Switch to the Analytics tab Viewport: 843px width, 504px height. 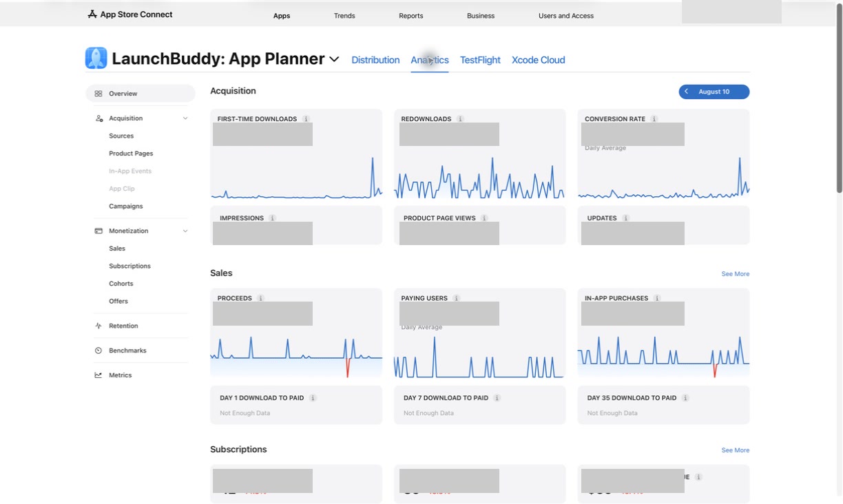click(x=430, y=60)
